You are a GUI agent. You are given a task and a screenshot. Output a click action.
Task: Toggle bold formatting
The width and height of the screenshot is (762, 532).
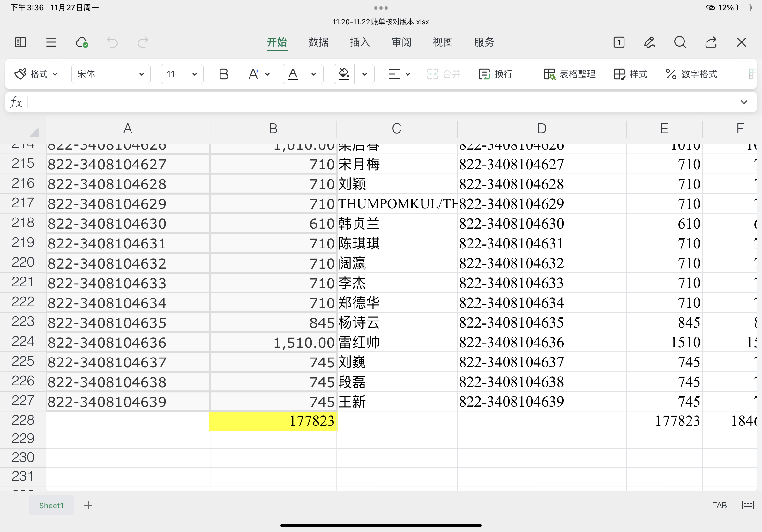224,74
